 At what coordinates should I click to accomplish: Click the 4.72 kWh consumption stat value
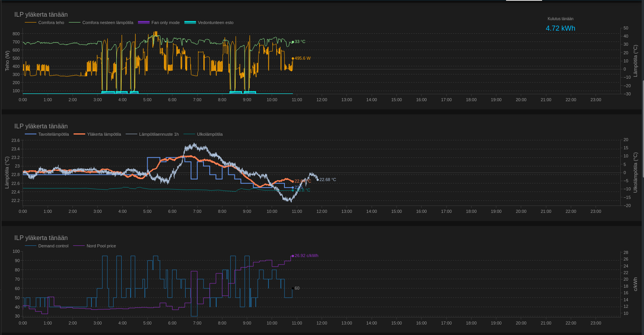(560, 28)
